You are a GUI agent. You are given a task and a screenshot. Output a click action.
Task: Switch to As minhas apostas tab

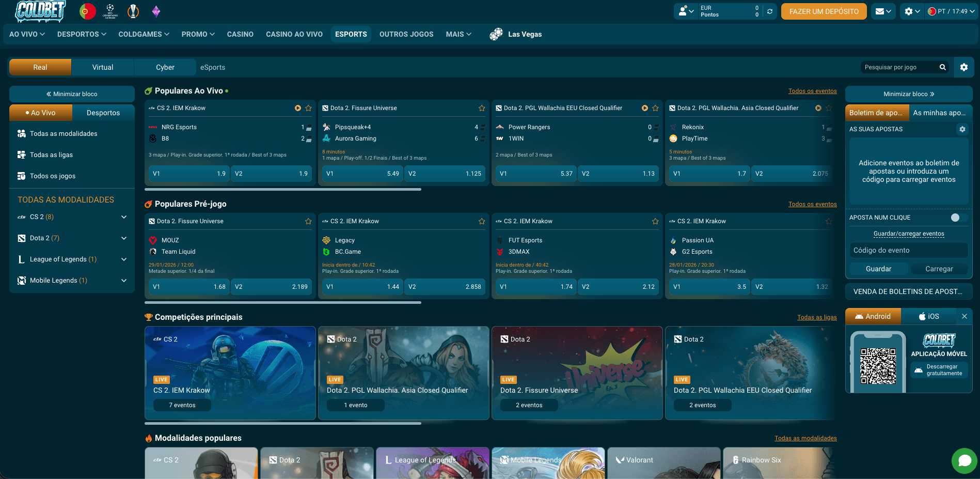point(940,113)
